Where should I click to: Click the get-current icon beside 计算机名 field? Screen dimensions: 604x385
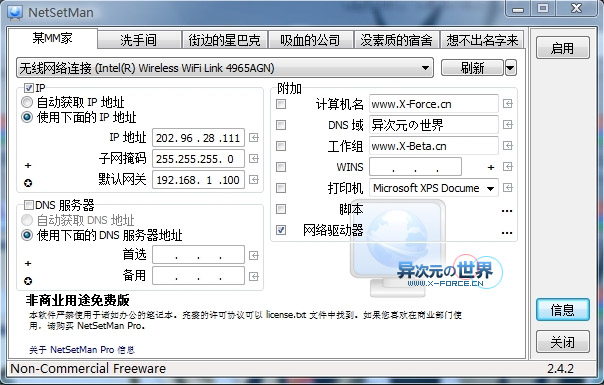tap(508, 104)
